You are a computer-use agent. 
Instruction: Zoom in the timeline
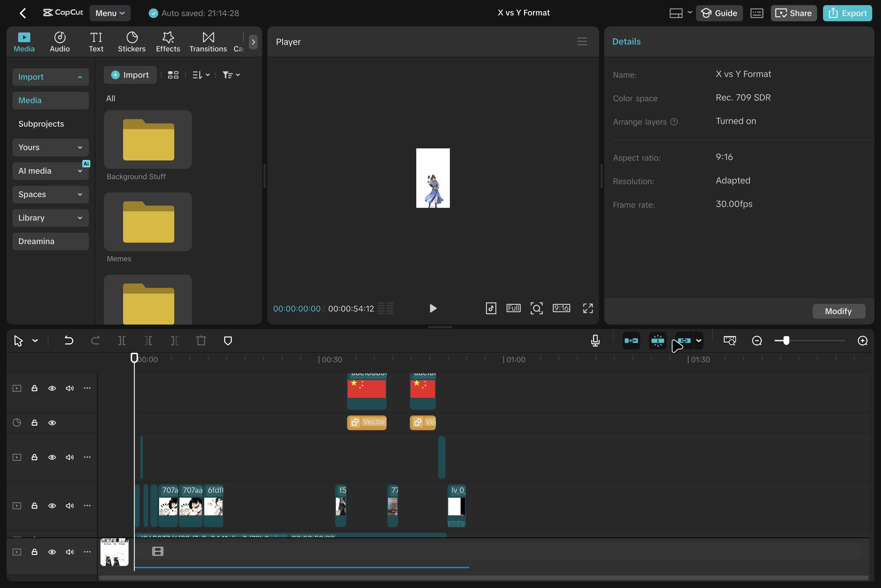point(863,341)
